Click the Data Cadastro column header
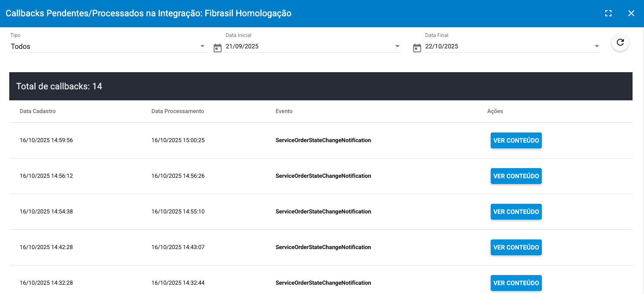This screenshot has width=644, height=294. click(x=38, y=111)
